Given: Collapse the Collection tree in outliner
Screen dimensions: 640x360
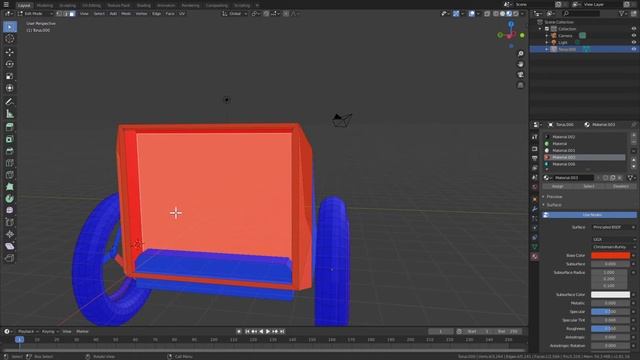Looking at the screenshot, I should (x=540, y=29).
